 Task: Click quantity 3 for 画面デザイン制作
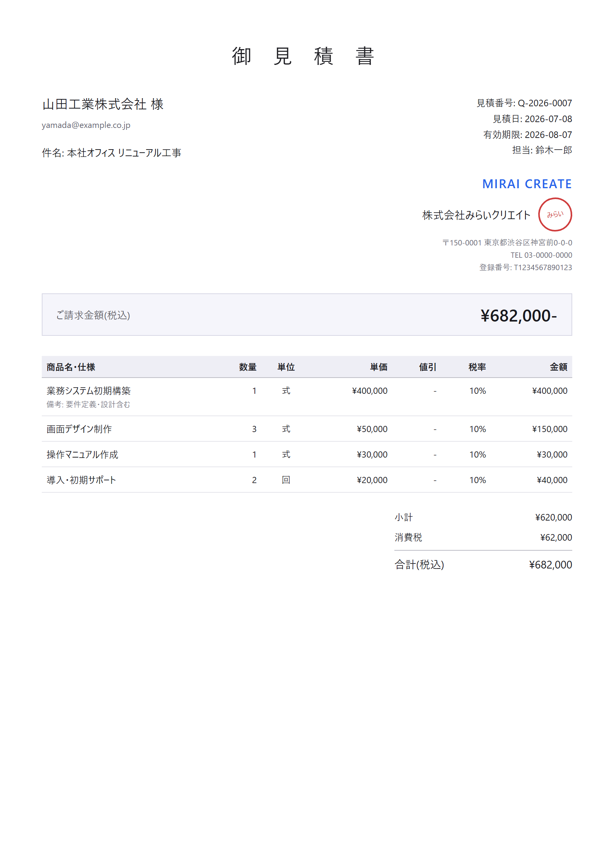(x=254, y=429)
